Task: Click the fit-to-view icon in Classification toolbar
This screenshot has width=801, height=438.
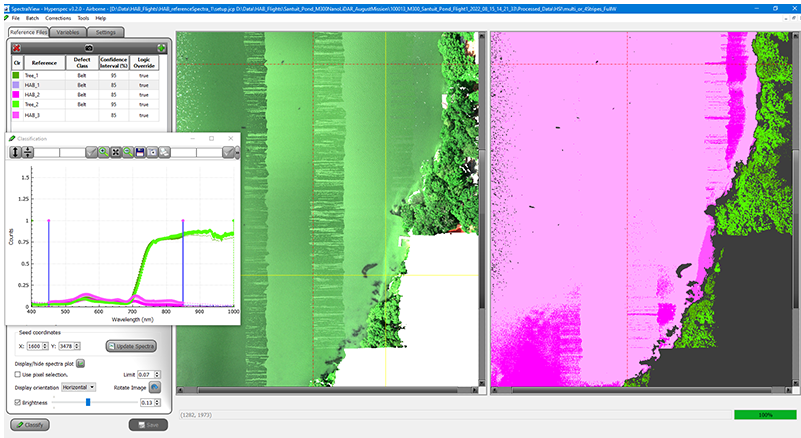Action: tap(116, 152)
